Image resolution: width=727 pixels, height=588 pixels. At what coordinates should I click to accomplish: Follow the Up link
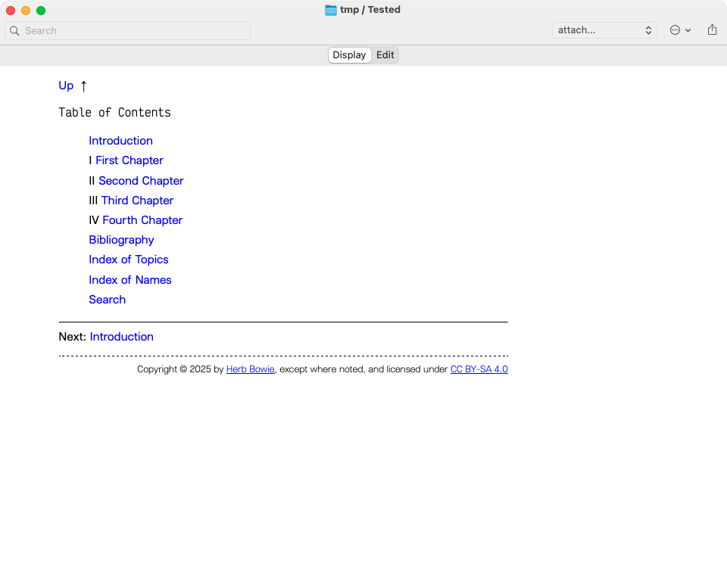[x=66, y=86]
